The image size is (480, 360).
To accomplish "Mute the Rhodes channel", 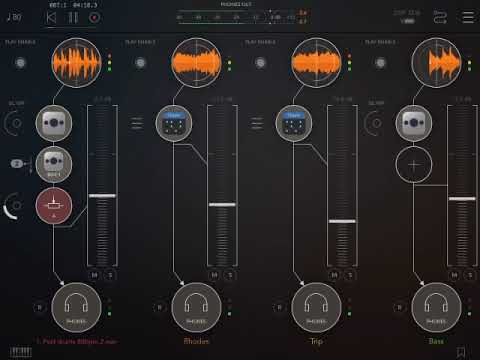I will pyautogui.click(x=214, y=275).
